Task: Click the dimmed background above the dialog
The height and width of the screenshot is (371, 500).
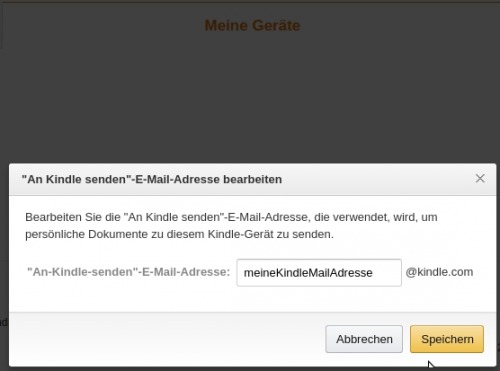Action: [250, 100]
